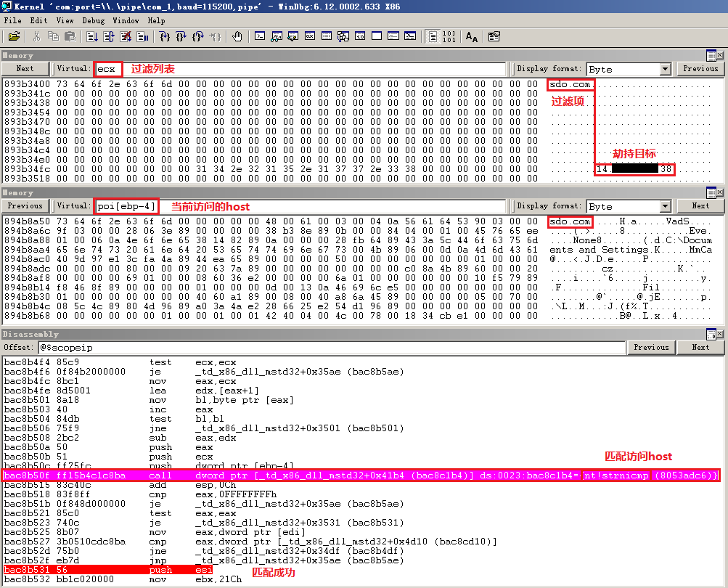
Task: Open the Options icon on the toolbar
Action: (x=494, y=35)
